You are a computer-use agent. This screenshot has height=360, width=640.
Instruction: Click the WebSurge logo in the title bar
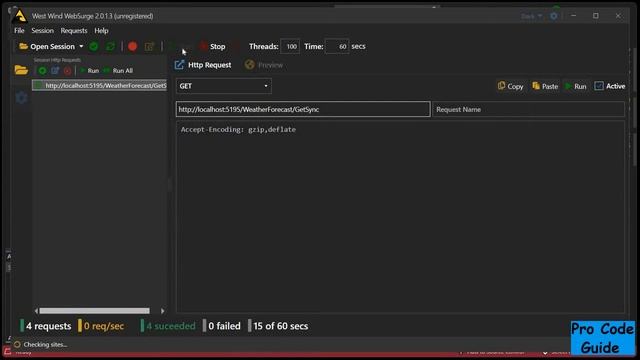[x=20, y=16]
